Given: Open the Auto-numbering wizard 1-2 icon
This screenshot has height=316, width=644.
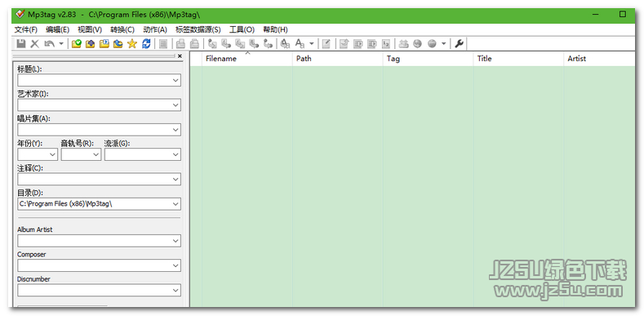Looking at the screenshot, I should click(x=385, y=43).
